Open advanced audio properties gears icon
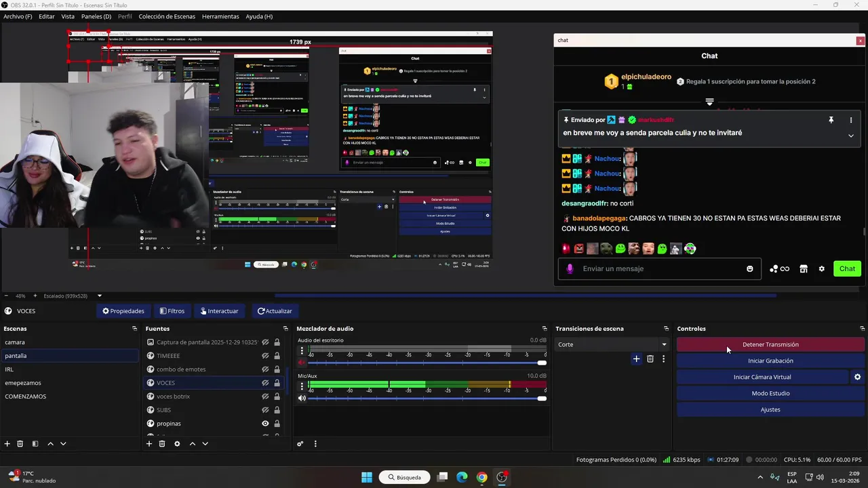868x488 pixels. coord(300,444)
